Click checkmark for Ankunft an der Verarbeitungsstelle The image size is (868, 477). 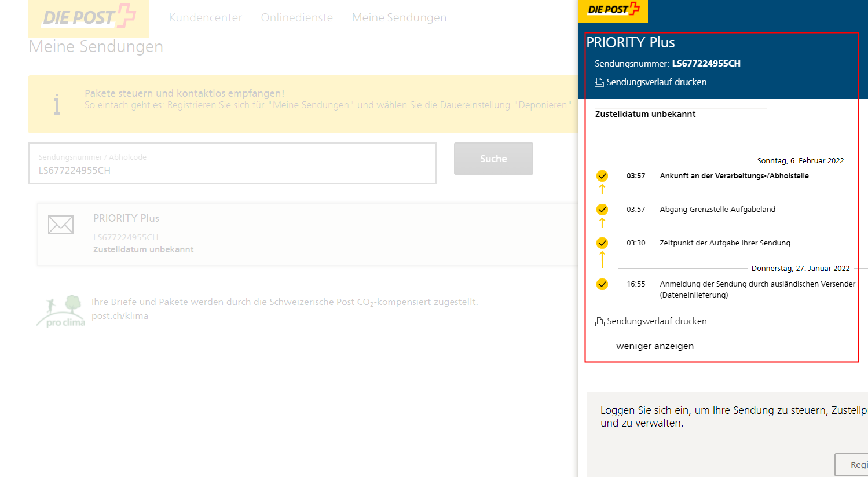(x=602, y=176)
